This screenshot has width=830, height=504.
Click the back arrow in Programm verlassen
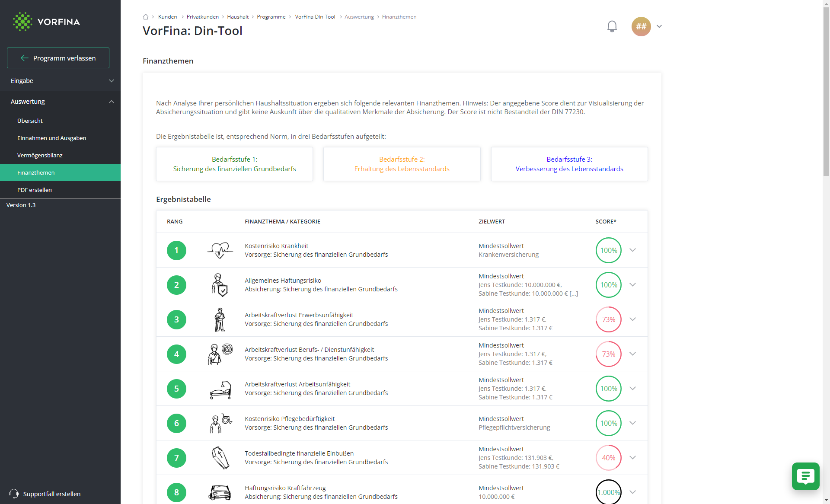tap(25, 58)
